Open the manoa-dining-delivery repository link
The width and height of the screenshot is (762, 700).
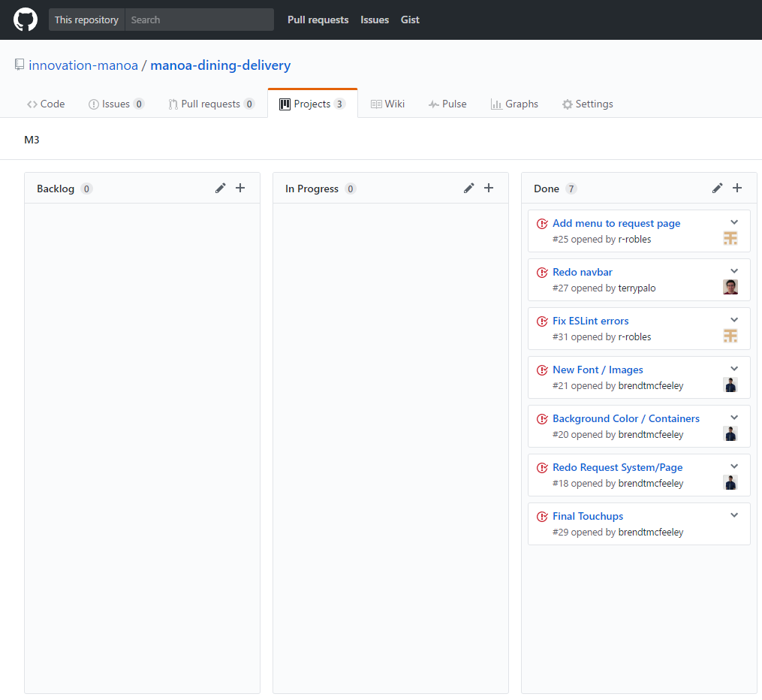point(220,65)
